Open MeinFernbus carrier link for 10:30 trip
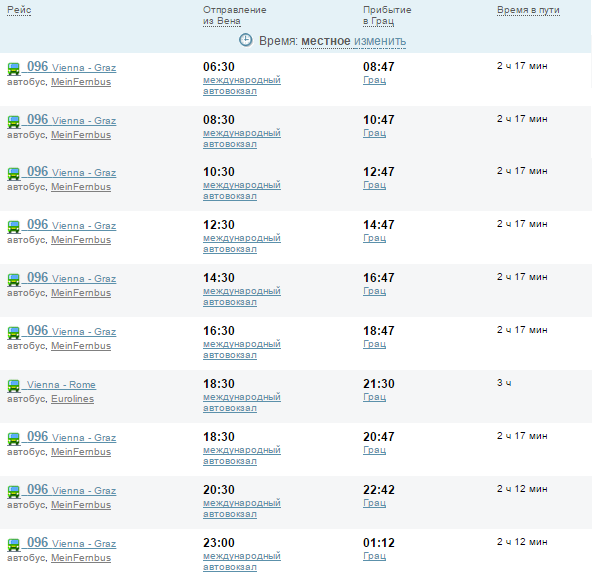This screenshot has height=579, width=599. click(x=81, y=187)
